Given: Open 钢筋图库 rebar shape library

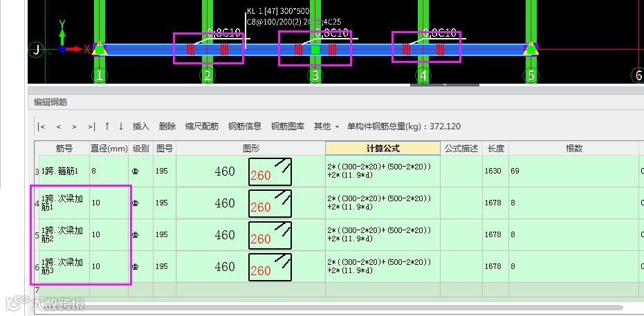Looking at the screenshot, I should (288, 127).
